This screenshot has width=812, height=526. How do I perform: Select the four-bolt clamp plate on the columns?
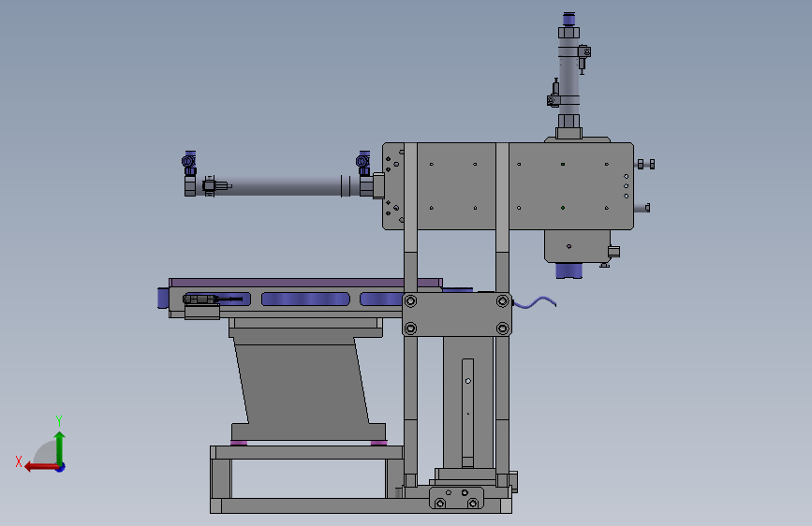(457, 314)
